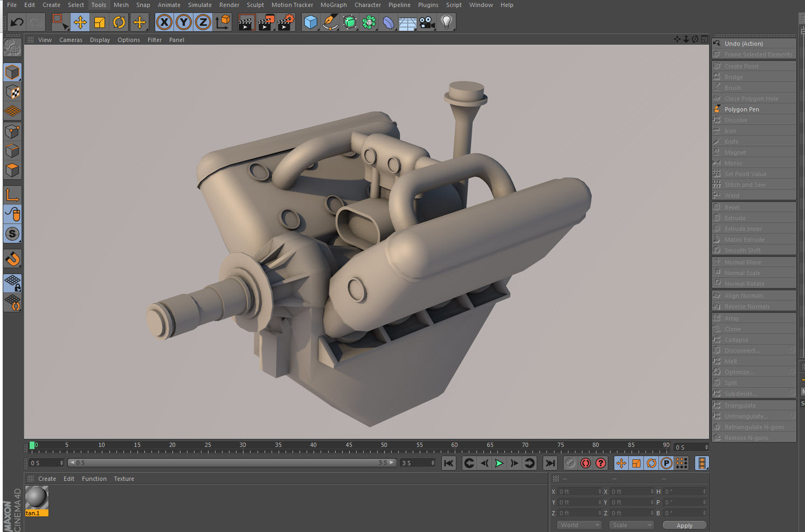The height and width of the screenshot is (532, 805).
Task: Click the Apply button
Action: click(x=684, y=526)
